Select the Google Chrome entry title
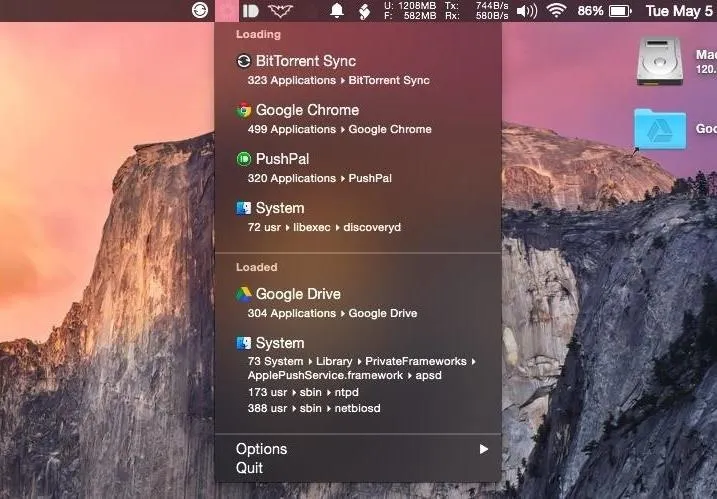 click(307, 110)
